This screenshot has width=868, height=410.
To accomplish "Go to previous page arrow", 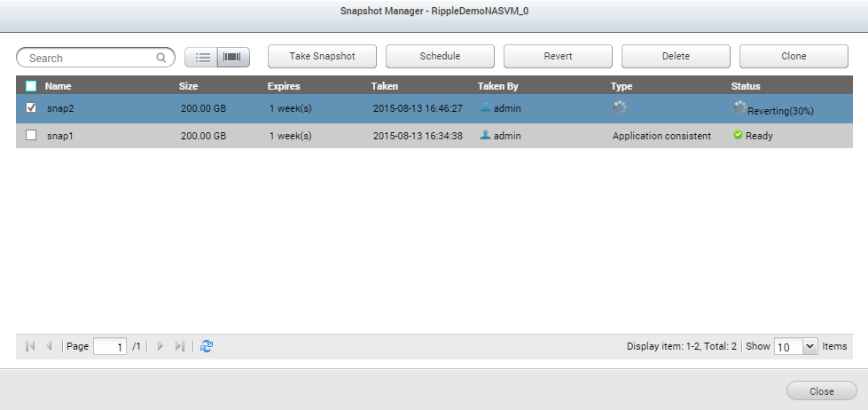I will (x=49, y=346).
